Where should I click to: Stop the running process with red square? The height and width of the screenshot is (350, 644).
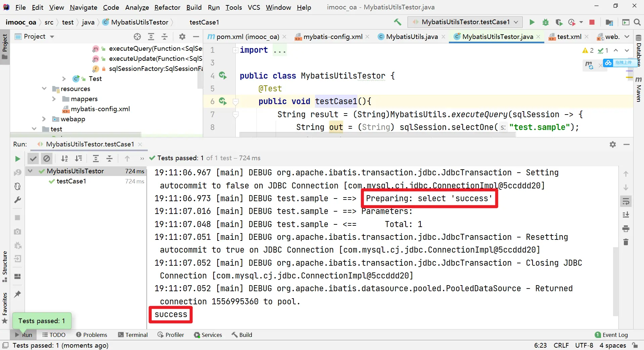point(592,22)
